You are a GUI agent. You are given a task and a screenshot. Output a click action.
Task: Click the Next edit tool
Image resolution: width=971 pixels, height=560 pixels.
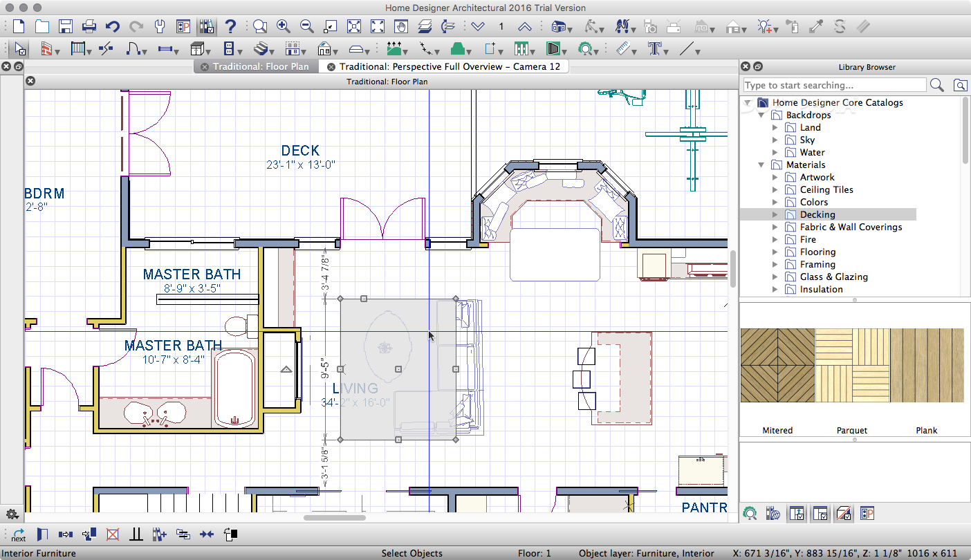point(19,534)
